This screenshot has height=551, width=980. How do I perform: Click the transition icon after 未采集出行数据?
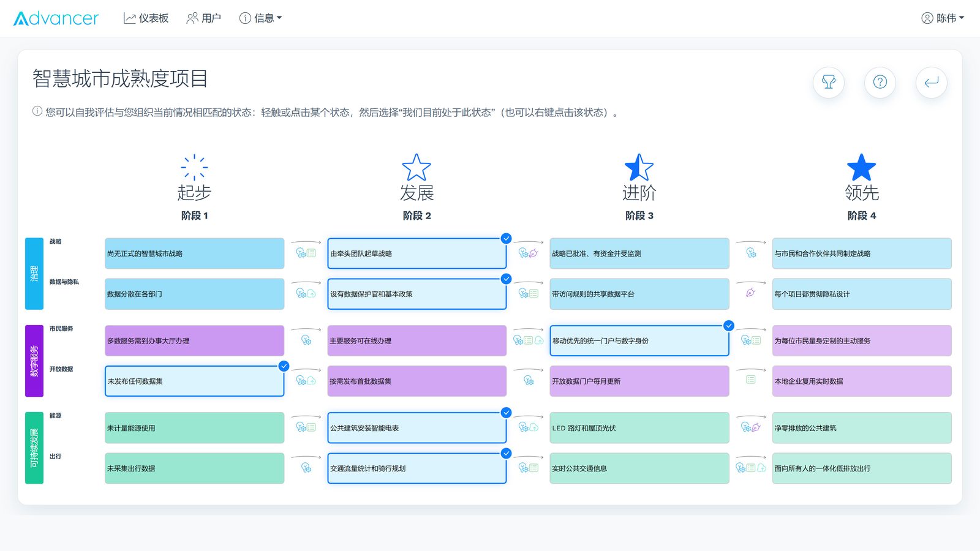tap(306, 468)
